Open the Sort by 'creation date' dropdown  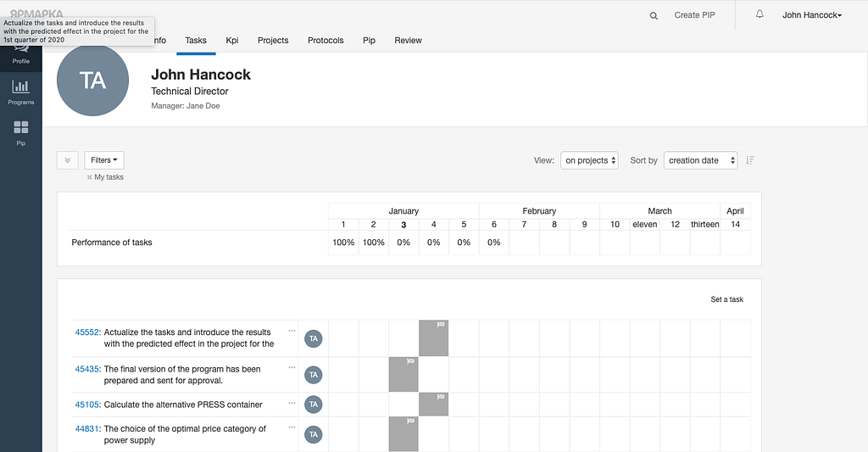[x=700, y=160]
